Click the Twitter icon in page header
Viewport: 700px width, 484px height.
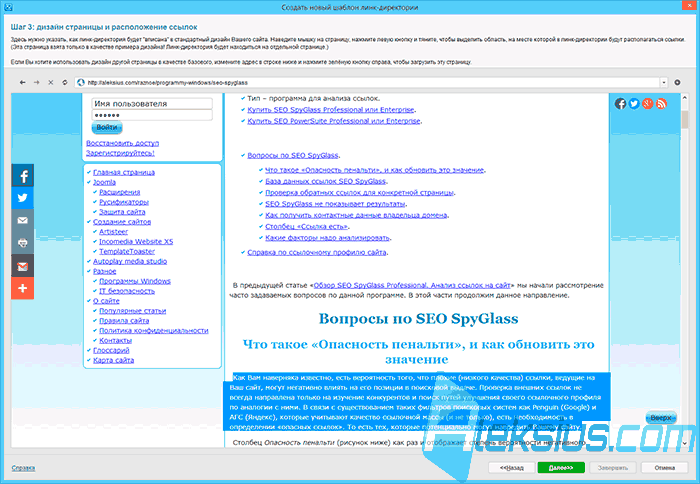click(x=634, y=104)
